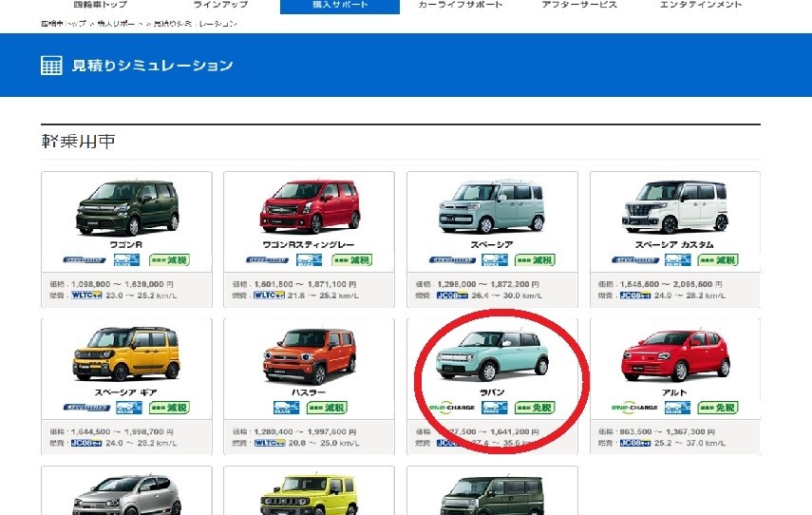Click the 減税 badge under ワゴンRスティングレー
This screenshot has width=812, height=515.
pos(352,260)
